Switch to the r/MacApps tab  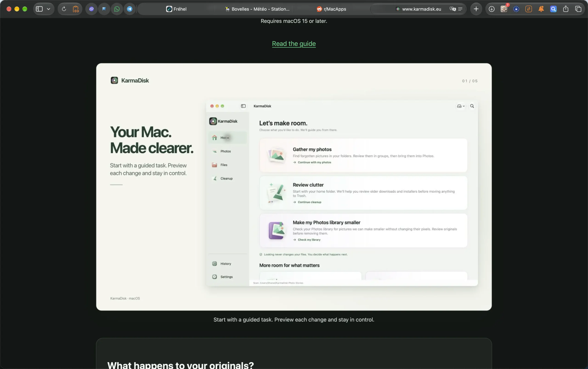(x=331, y=9)
